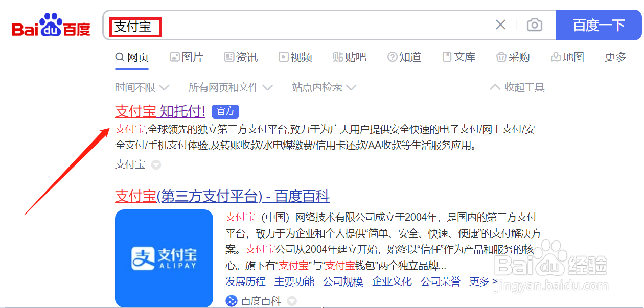The width and height of the screenshot is (644, 308).
Task: Click the 官方 badge
Action: [x=225, y=111]
